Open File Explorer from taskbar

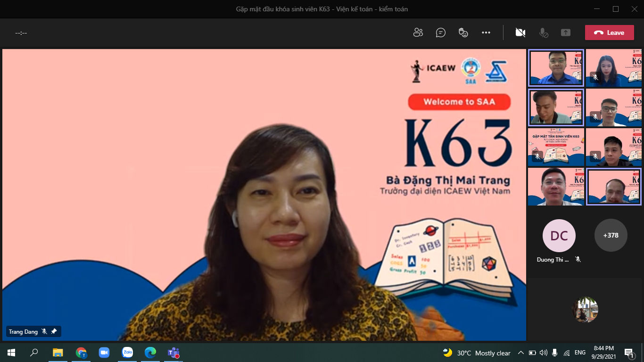coord(58,353)
